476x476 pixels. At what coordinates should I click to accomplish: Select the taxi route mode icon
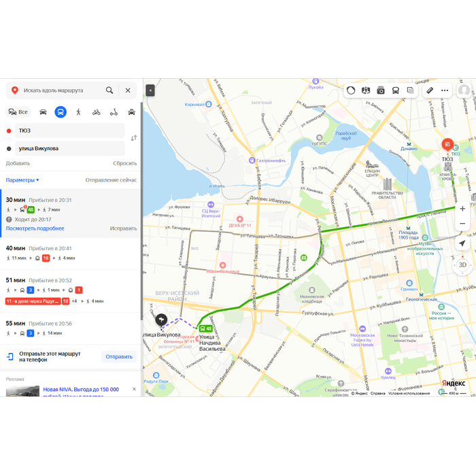pyautogui.click(x=131, y=112)
